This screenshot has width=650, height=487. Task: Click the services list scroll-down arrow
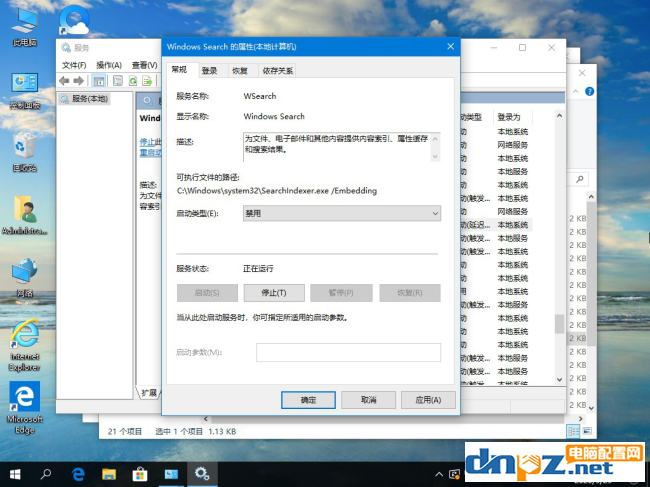[x=559, y=379]
